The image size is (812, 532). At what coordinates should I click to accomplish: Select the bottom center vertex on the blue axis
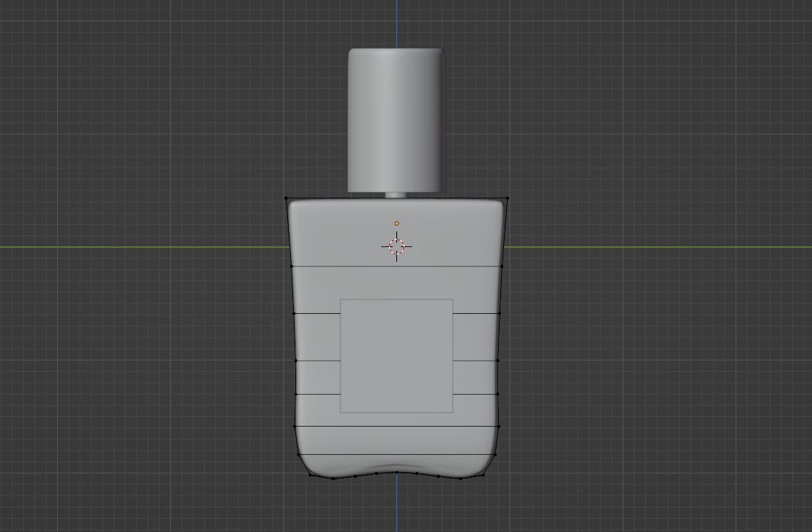(x=396, y=472)
